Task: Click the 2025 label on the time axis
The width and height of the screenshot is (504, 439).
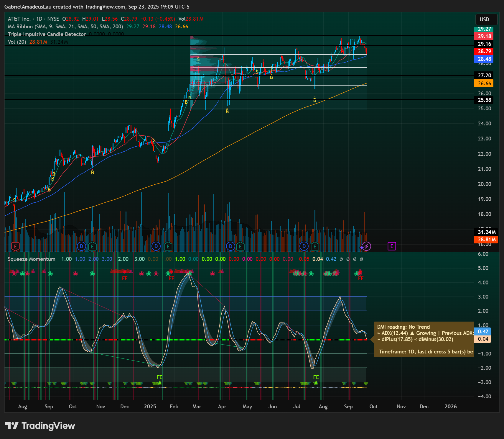Action: click(x=150, y=407)
